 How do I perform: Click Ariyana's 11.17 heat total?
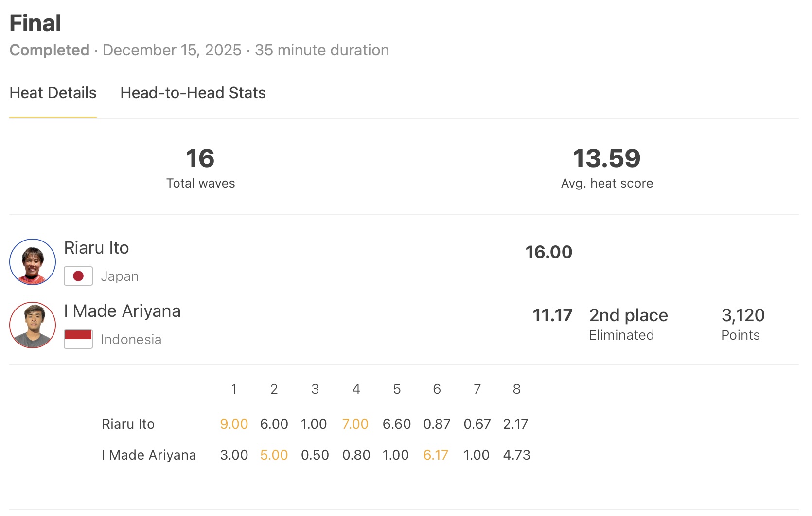coord(552,315)
